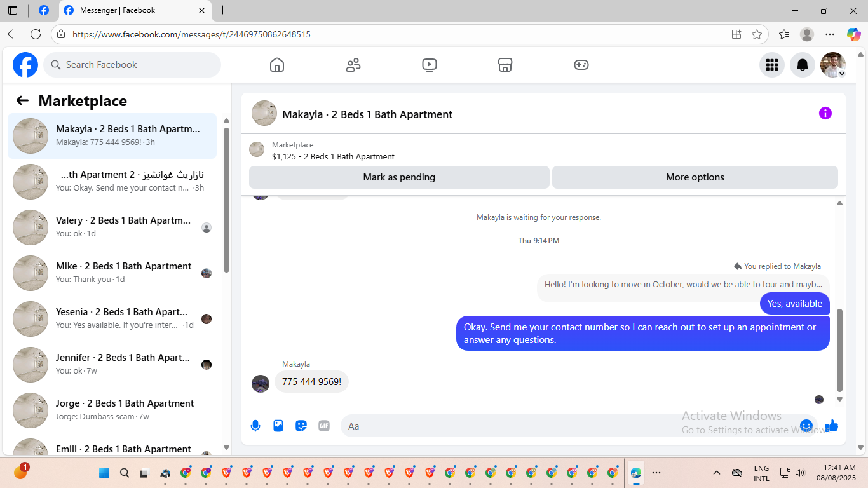The image size is (868, 488).
Task: Click the message "775 444 9569!"
Action: 311,382
